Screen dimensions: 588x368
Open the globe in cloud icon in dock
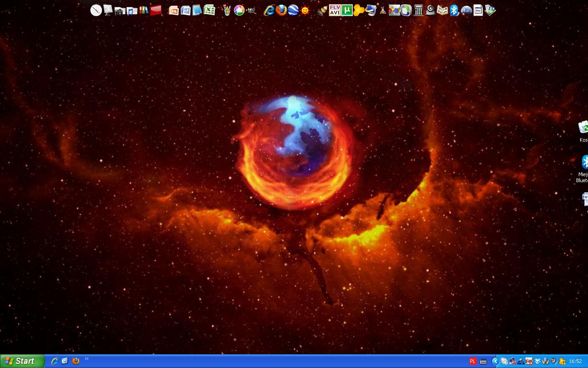(x=466, y=11)
